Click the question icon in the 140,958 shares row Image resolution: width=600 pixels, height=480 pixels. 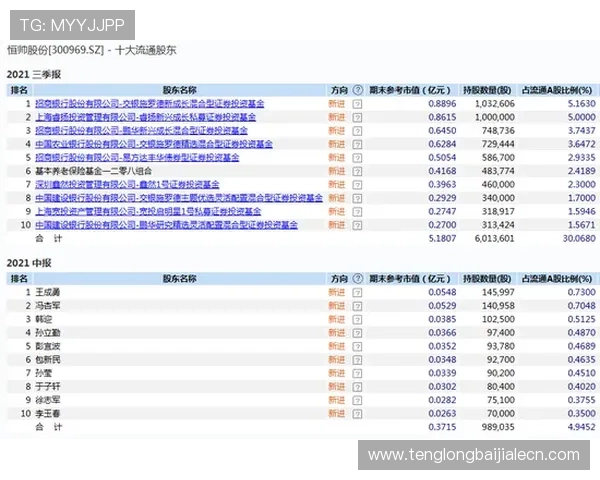pyautogui.click(x=357, y=306)
